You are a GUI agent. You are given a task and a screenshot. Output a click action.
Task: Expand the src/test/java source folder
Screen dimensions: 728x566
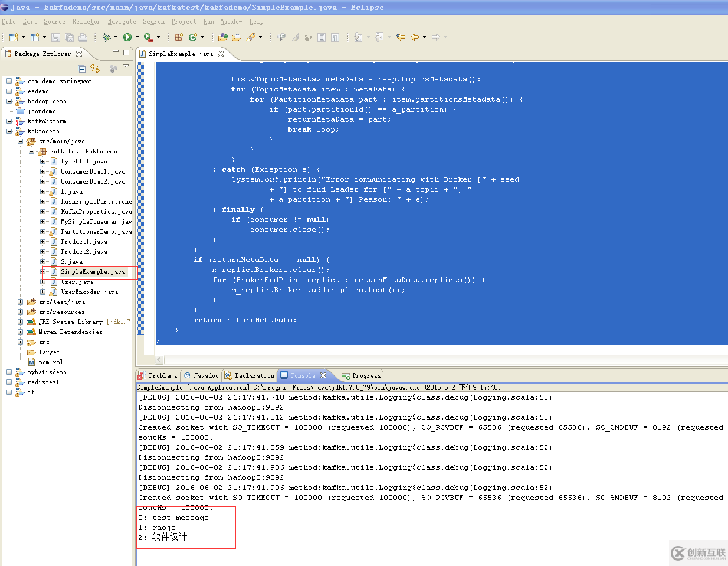tap(20, 302)
